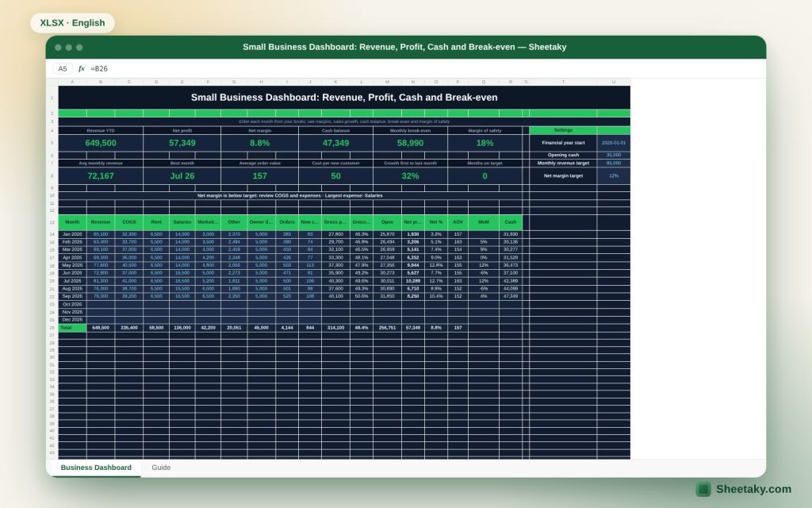Click the Financial year start date 2026-01-01

[614, 143]
